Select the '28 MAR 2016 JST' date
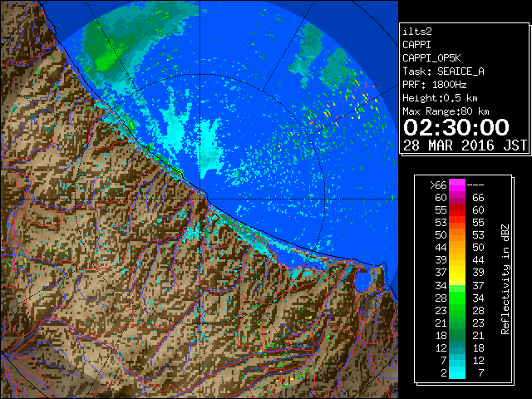This screenshot has height=399, width=532. (465, 145)
